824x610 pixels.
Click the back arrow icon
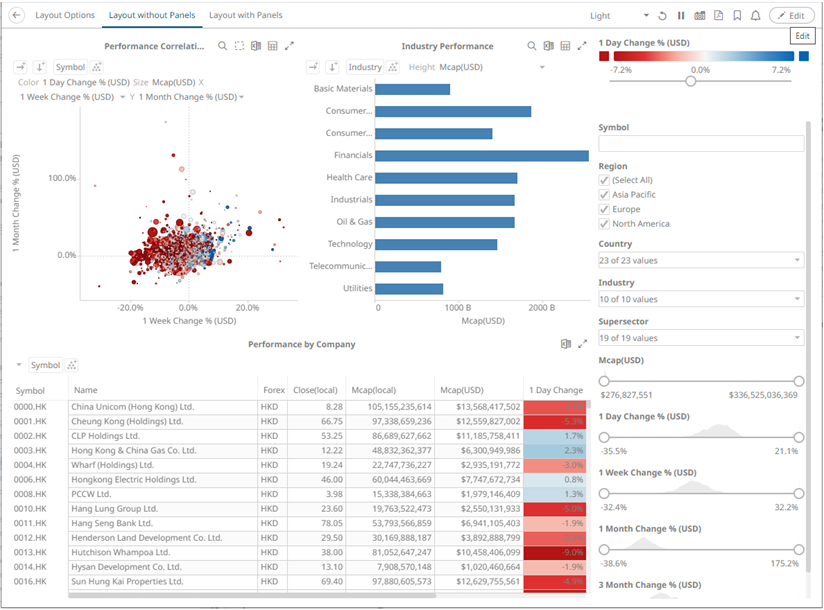coord(16,16)
